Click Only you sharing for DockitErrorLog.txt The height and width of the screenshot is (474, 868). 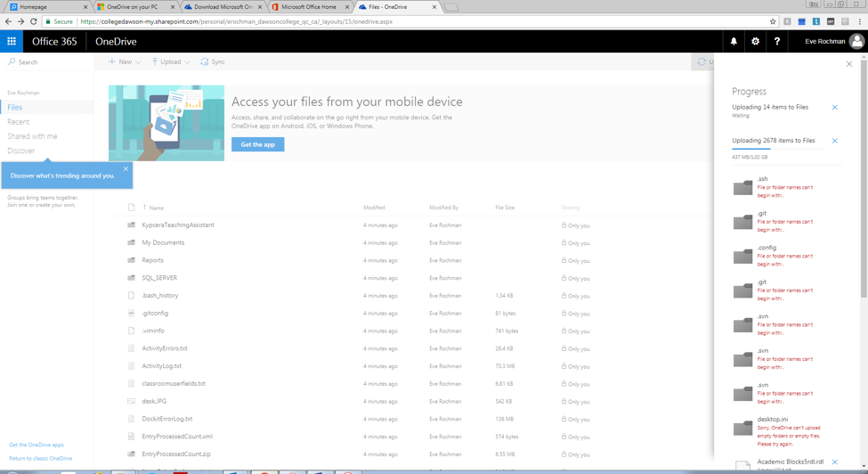coord(576,419)
